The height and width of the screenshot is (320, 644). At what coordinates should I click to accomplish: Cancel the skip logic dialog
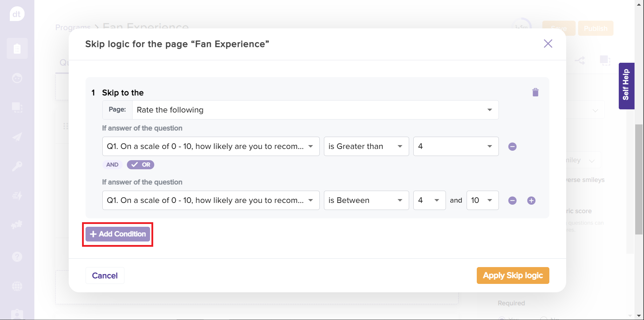(105, 276)
